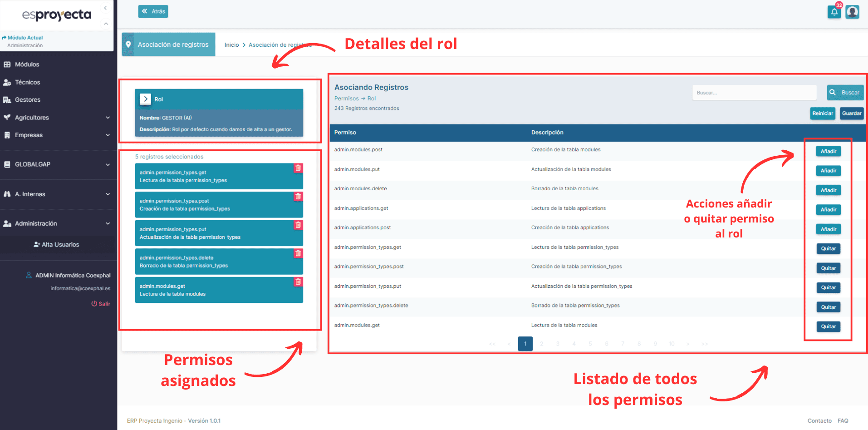Screen dimensions: 868x430
Task: Click the location pin beside Asociación de registros
Action: point(128,44)
